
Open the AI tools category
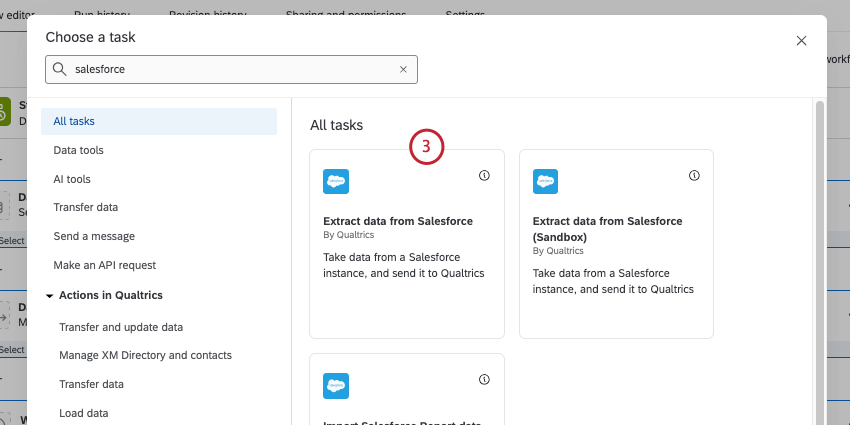tap(72, 179)
